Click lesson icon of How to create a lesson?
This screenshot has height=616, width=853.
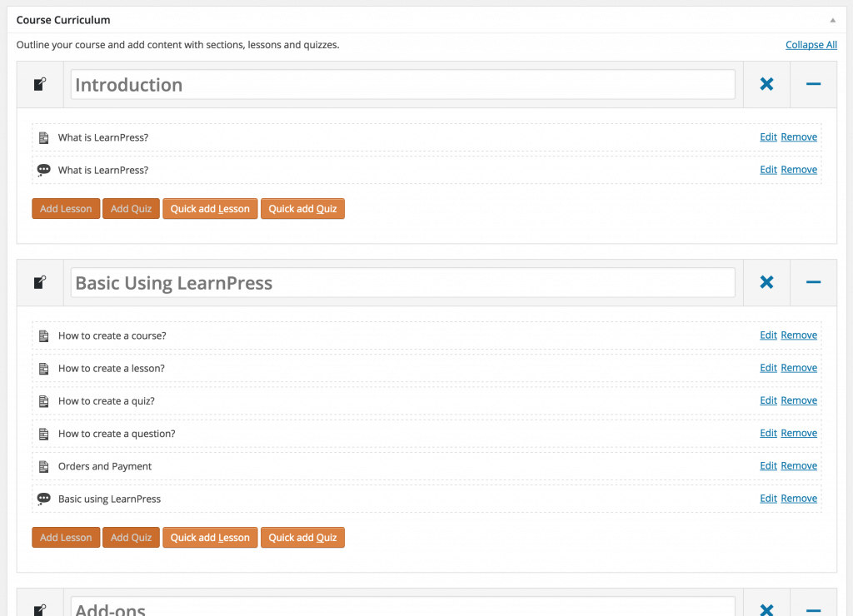click(44, 369)
